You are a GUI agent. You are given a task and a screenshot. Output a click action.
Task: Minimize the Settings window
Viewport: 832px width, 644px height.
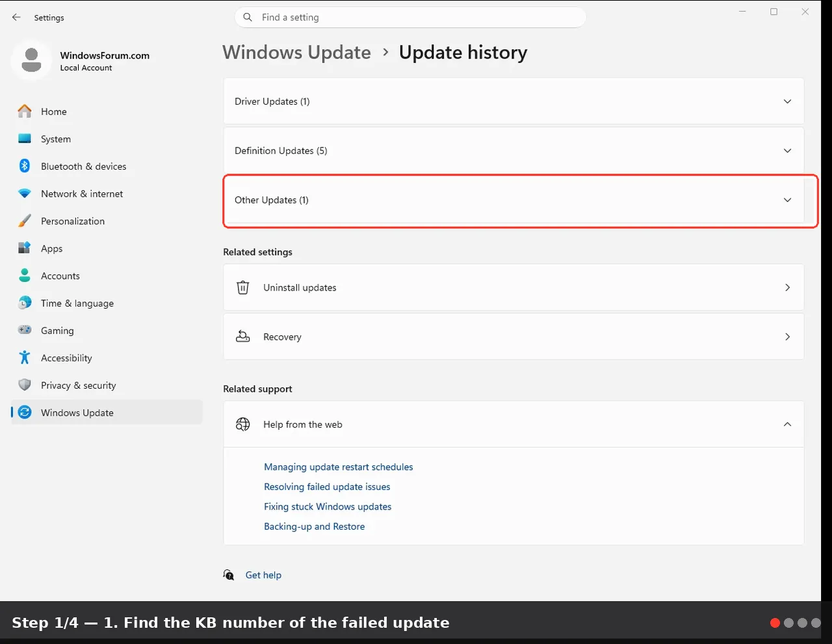pos(742,12)
